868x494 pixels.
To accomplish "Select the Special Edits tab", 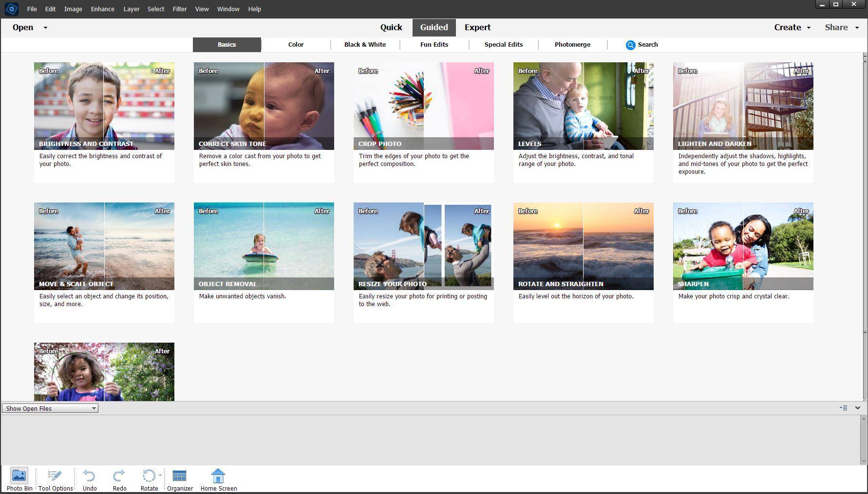I will click(x=503, y=45).
